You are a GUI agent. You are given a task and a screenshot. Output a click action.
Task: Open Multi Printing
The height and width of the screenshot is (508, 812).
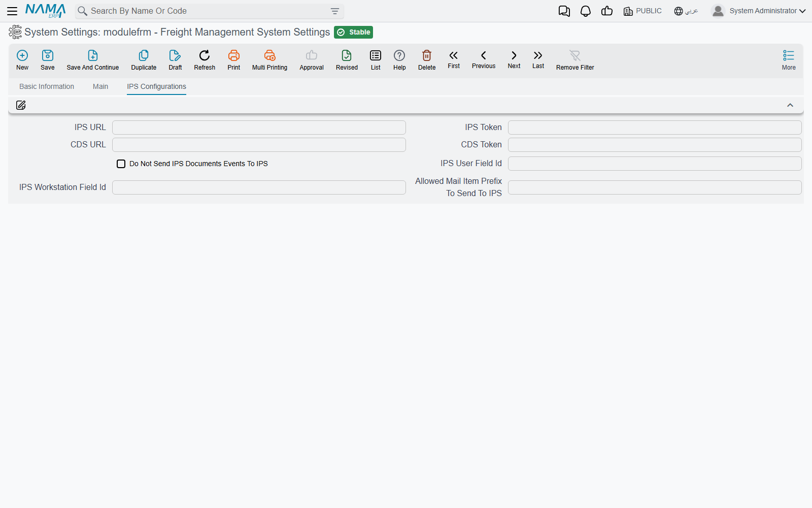[269, 60]
